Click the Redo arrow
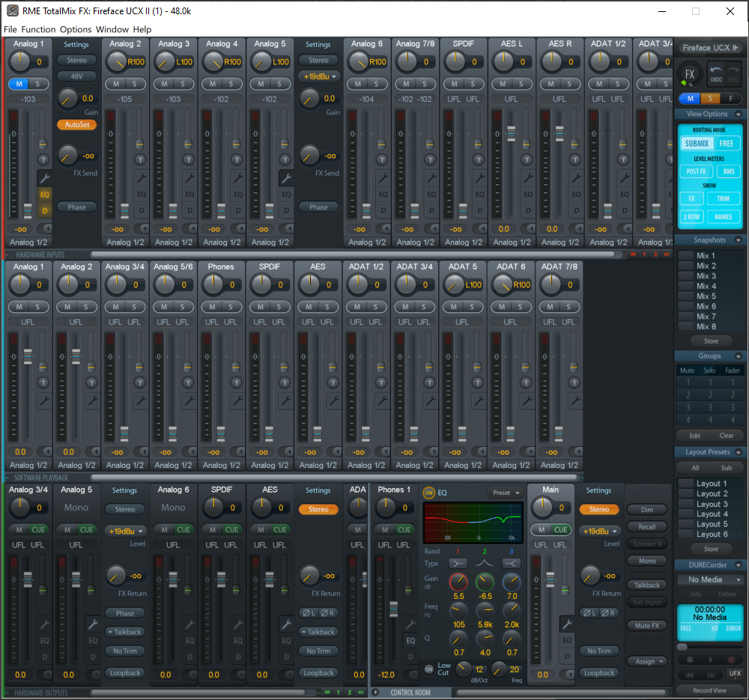This screenshot has height=700, width=749. (x=733, y=74)
